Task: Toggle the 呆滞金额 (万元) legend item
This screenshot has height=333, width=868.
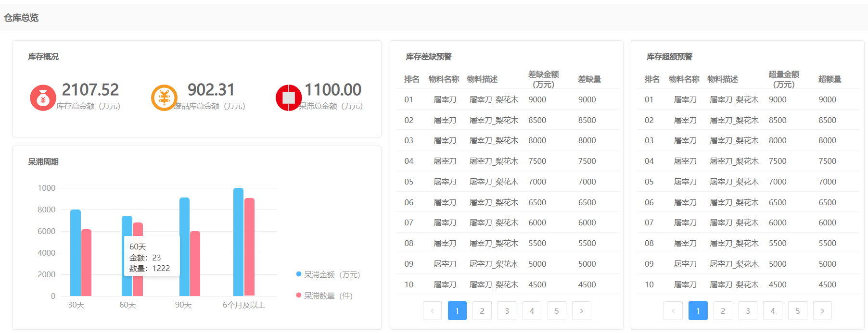Action: coord(328,274)
